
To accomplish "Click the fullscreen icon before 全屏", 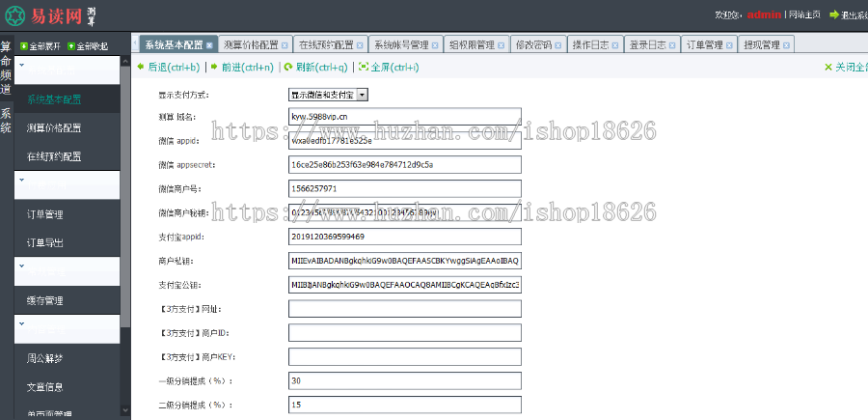I will pyautogui.click(x=364, y=67).
